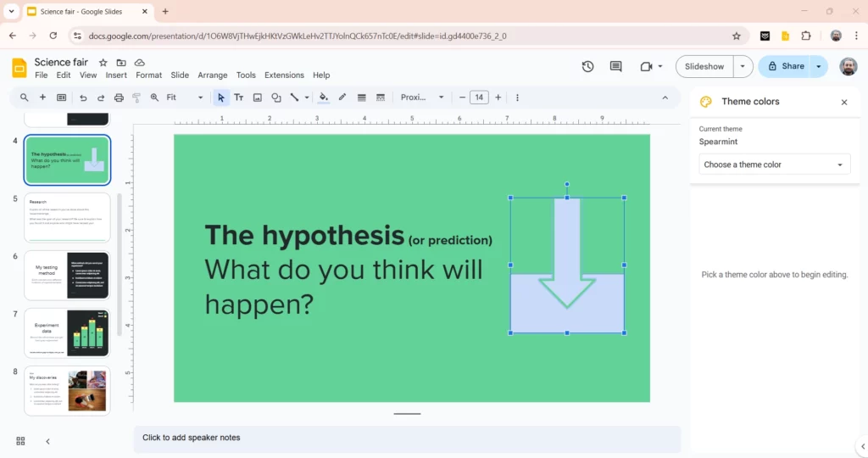
Task: Open the Arrange menu
Action: click(x=213, y=75)
